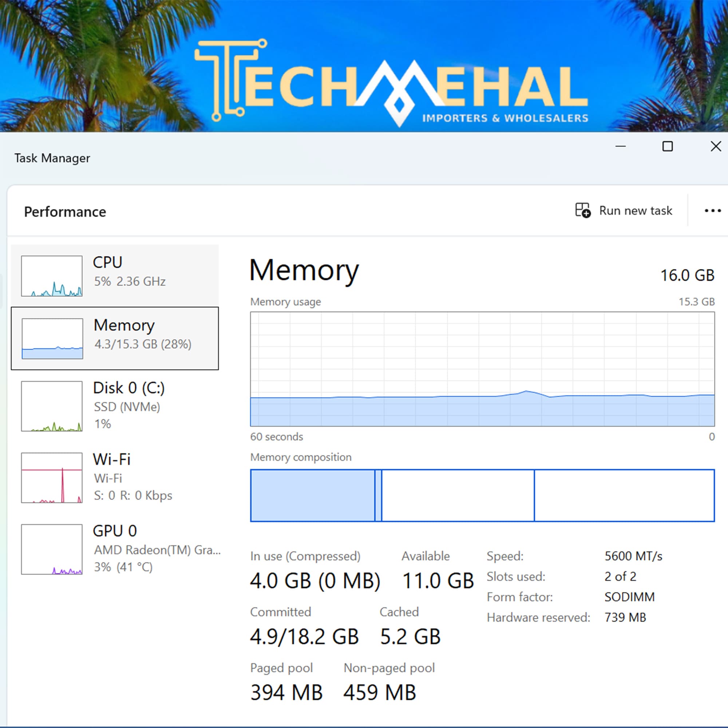Click the 739 MB hardware reserved value
Image resolution: width=728 pixels, height=728 pixels.
(x=625, y=617)
